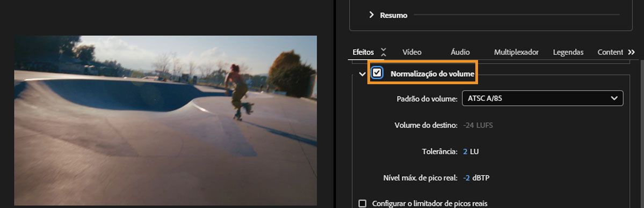Switch to the Efeitos tab
644x208 pixels.
point(363,52)
